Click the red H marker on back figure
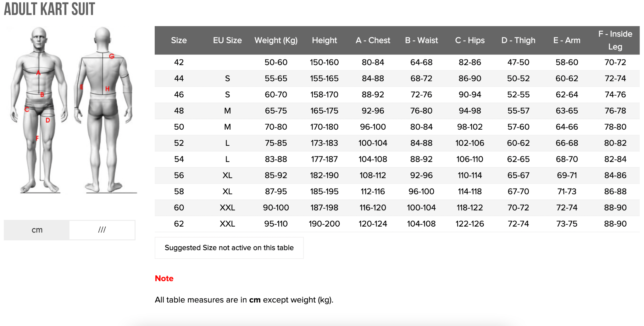Viewport: 644px width, 326px height. pyautogui.click(x=107, y=89)
